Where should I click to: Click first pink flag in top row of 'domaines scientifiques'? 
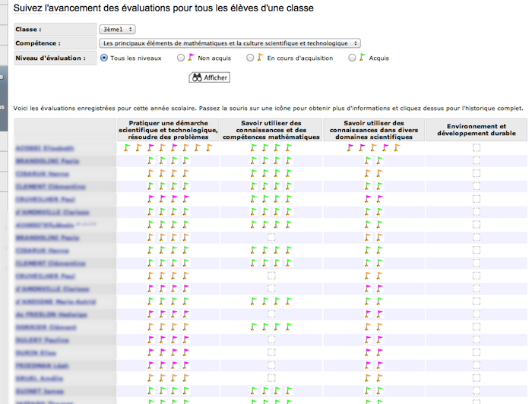click(x=350, y=148)
